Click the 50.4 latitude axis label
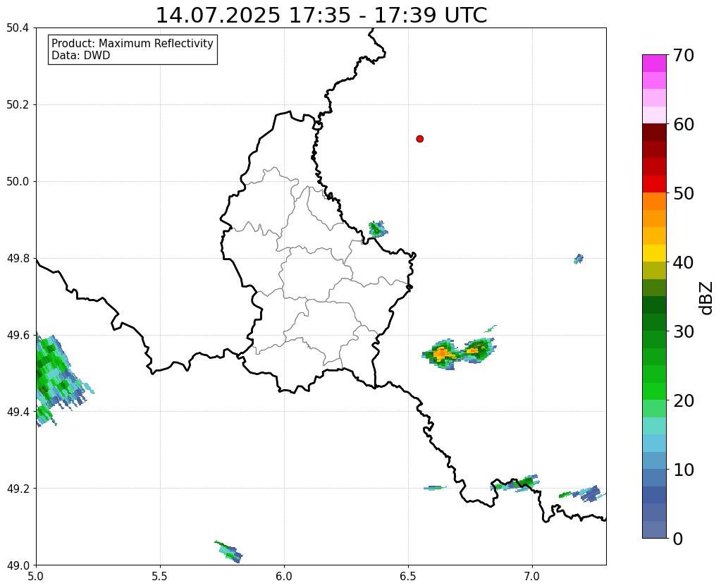This screenshot has height=588, width=721. point(18,28)
